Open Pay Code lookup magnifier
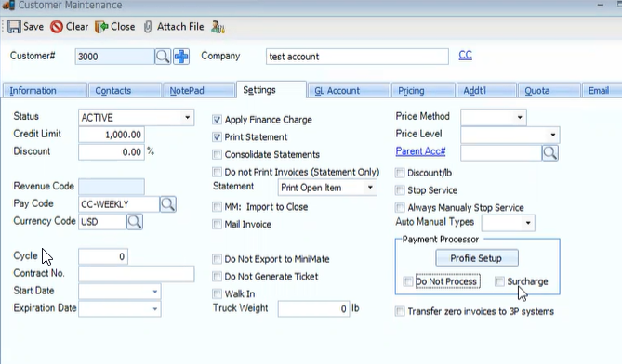This screenshot has width=622, height=364. click(x=167, y=204)
